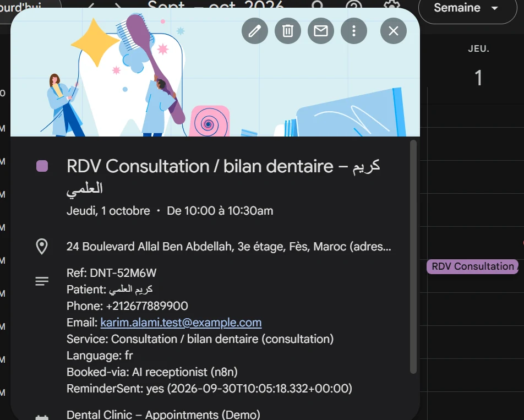The width and height of the screenshot is (524, 420).
Task: Click the ReminderSent: yes line
Action: pyautogui.click(x=209, y=389)
